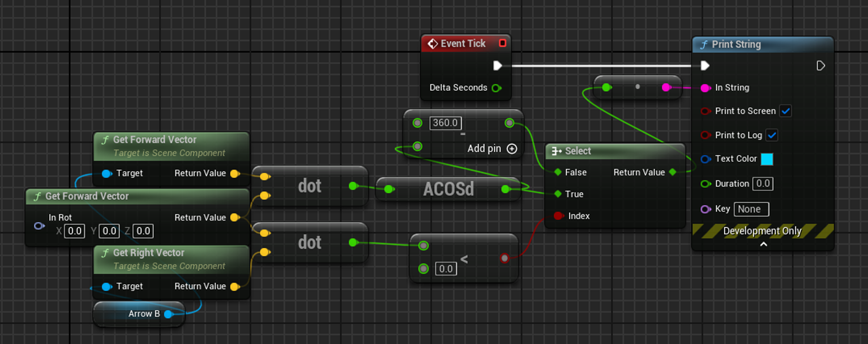Select the ACOSd node label
868x344 pixels.
tap(448, 189)
